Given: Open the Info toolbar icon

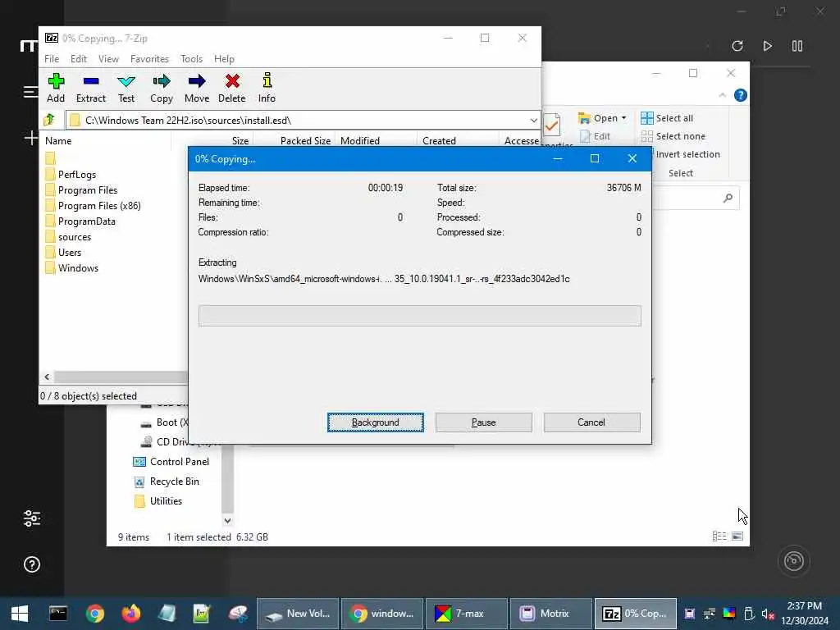Looking at the screenshot, I should [x=267, y=89].
